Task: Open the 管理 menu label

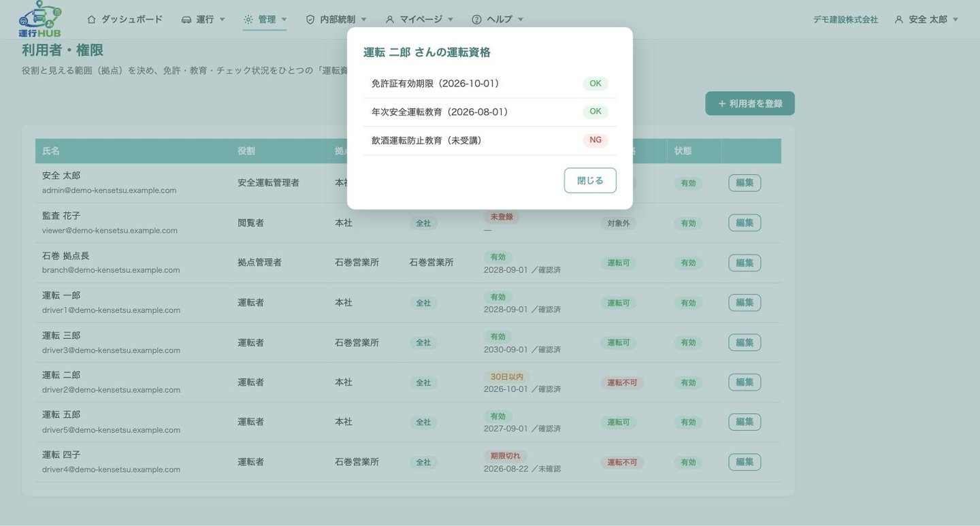Action: (267, 20)
